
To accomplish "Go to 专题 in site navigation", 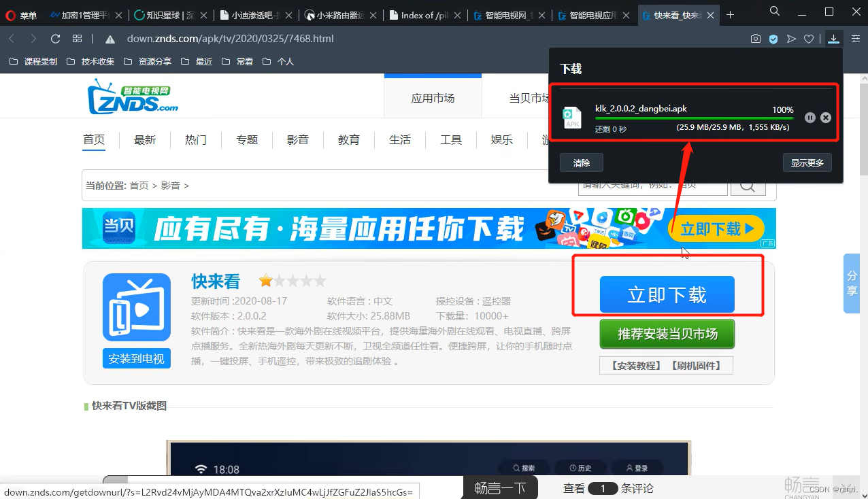I will tap(247, 139).
